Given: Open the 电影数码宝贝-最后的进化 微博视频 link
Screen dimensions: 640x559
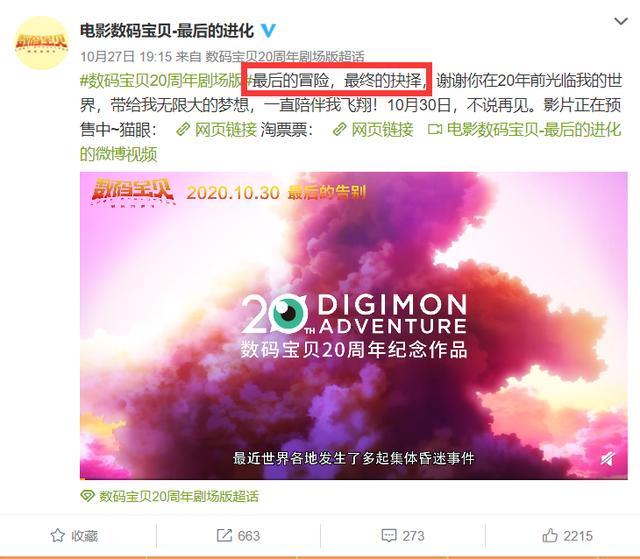Looking at the screenshot, I should click(x=350, y=142).
